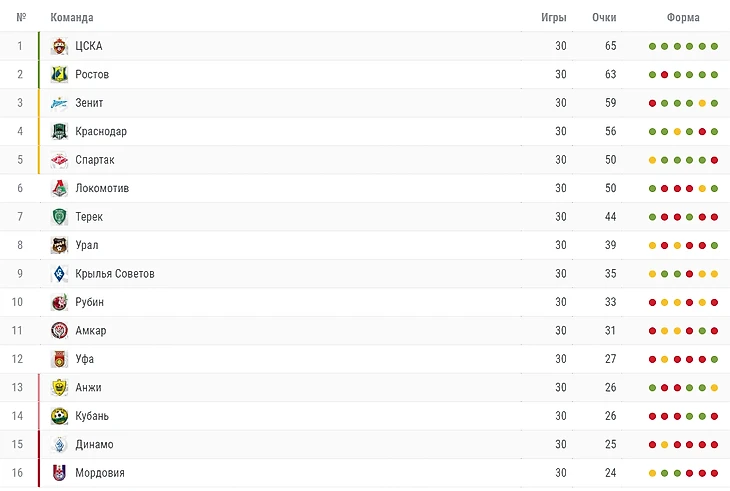Image resolution: width=730 pixels, height=491 pixels.
Task: Click last form dot for Мордовия
Action: (x=715, y=473)
